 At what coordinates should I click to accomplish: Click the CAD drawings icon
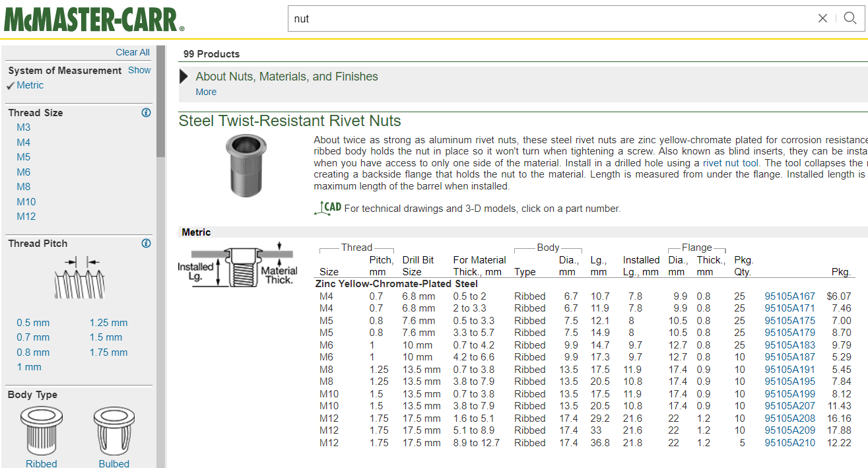[327, 208]
